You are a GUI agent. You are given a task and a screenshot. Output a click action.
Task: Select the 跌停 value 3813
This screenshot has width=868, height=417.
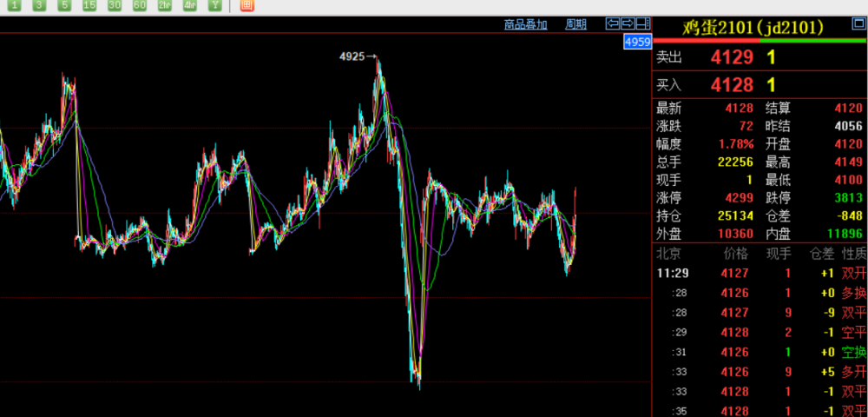pyautogui.click(x=849, y=198)
